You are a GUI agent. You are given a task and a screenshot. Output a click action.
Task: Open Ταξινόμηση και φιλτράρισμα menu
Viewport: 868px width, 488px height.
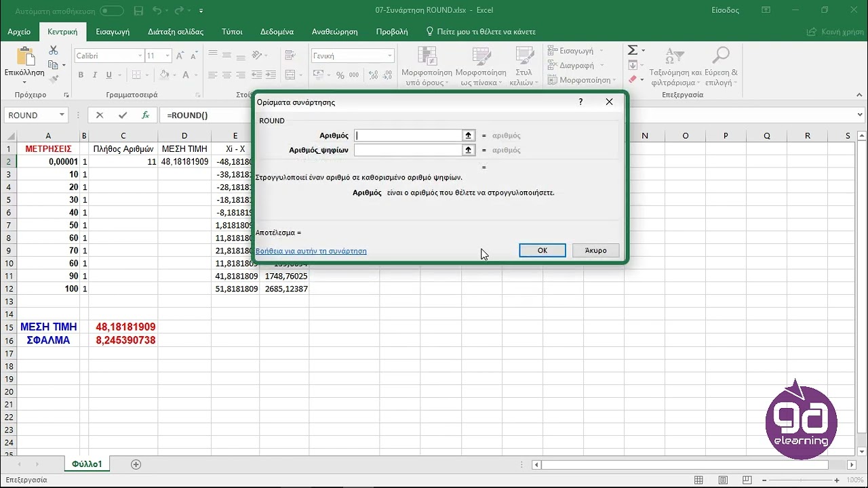[675, 66]
